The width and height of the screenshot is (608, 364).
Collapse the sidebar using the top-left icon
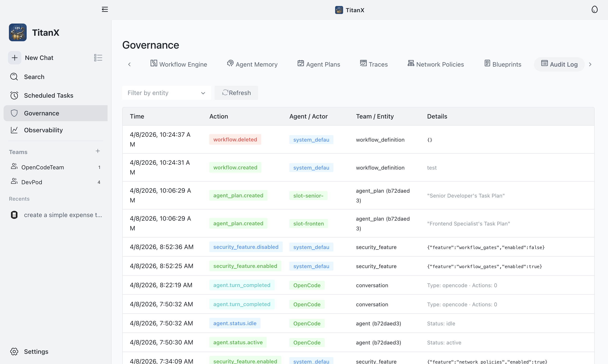click(x=105, y=9)
